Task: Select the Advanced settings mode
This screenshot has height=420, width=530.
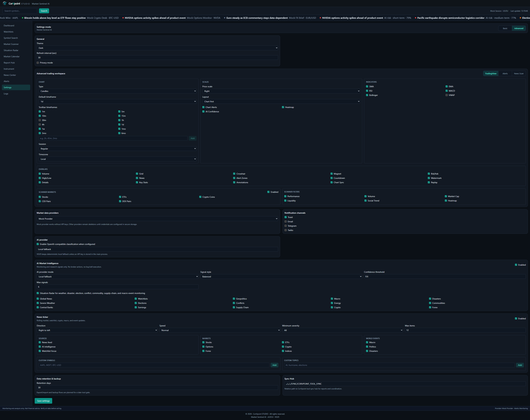Action: 519,28
